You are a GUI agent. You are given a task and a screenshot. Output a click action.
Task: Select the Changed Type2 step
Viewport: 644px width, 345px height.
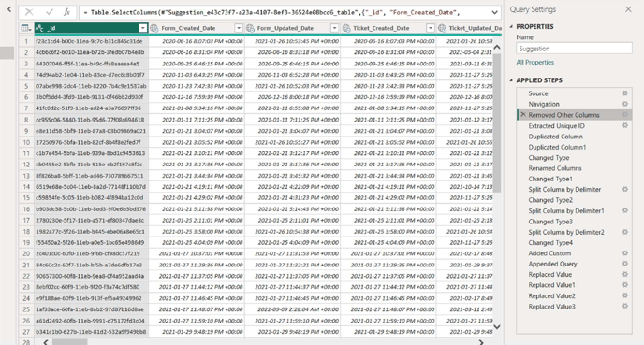[550, 200]
